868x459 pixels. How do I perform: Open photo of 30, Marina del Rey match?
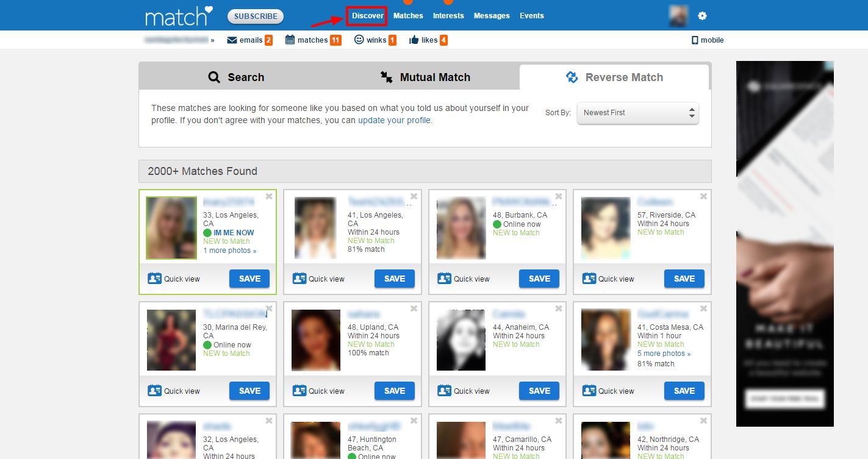(171, 340)
